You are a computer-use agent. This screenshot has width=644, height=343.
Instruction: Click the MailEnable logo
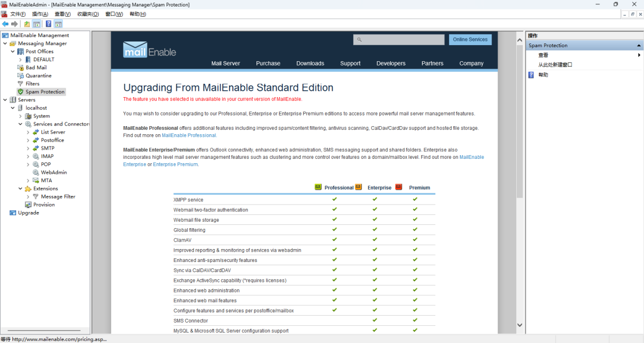tap(150, 50)
